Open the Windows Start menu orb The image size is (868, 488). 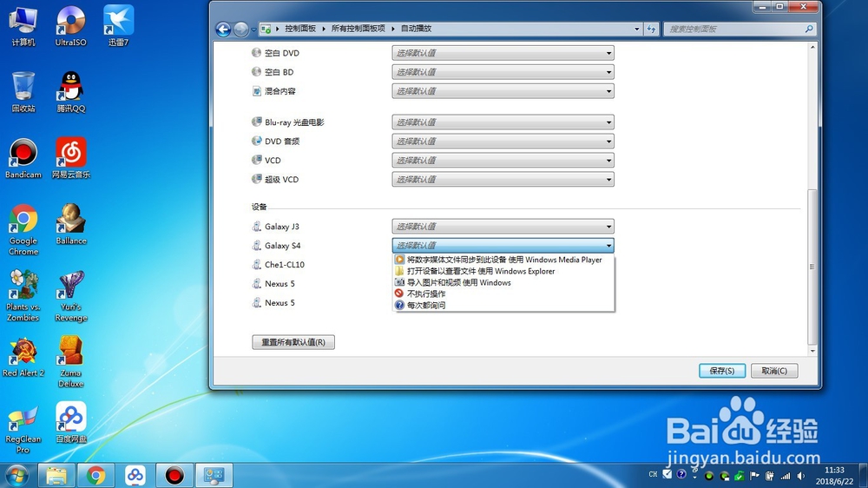[16, 475]
